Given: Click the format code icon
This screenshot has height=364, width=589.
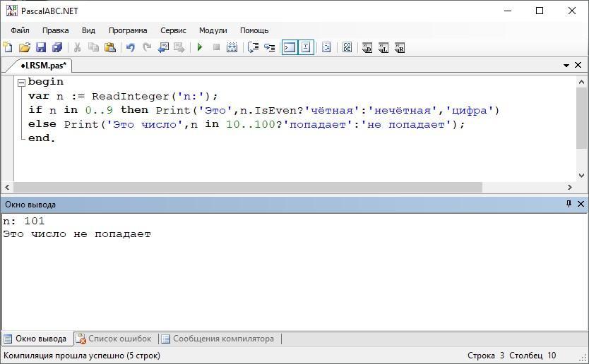Looking at the screenshot, I should pos(326,48).
